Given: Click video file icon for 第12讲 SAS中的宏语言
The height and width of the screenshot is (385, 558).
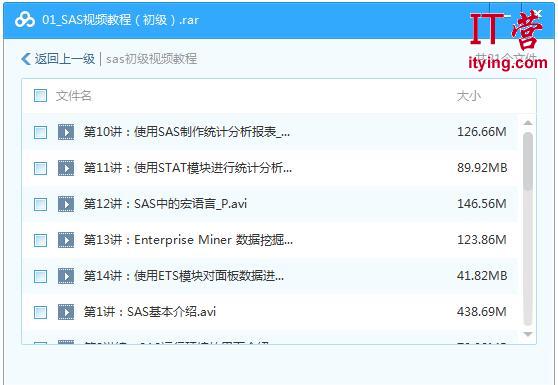Looking at the screenshot, I should (66, 204).
